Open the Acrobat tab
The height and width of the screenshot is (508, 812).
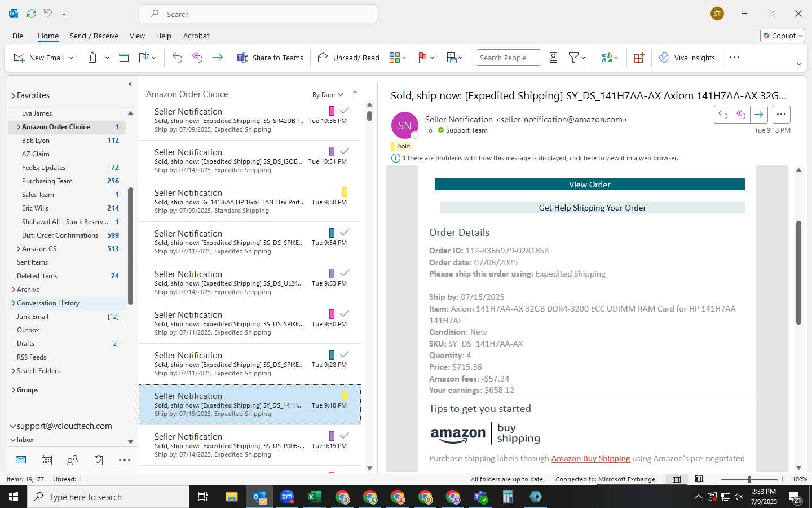[196, 36]
